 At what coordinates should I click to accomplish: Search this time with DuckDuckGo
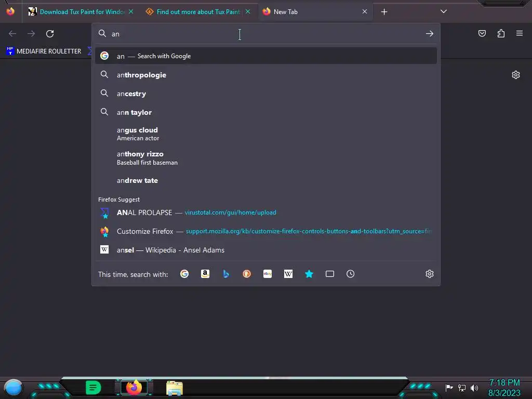pos(247,274)
